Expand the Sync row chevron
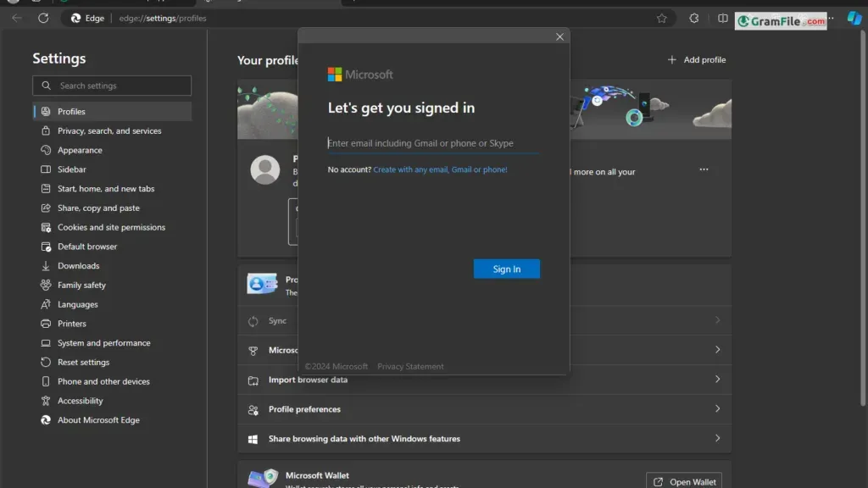 point(717,320)
